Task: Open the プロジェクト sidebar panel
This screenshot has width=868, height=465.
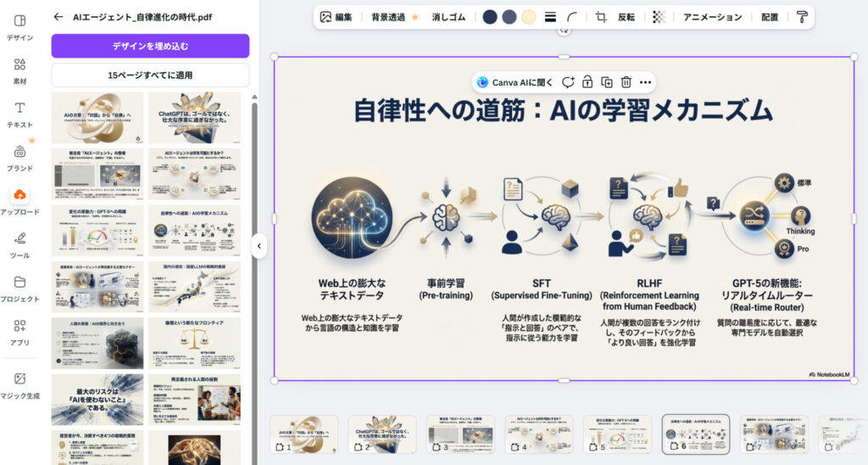Action: (x=20, y=289)
